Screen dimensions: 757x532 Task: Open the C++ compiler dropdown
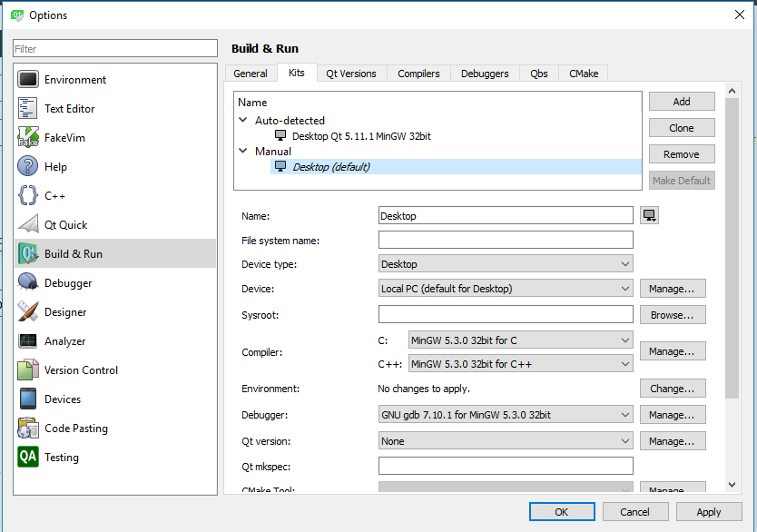tap(520, 364)
